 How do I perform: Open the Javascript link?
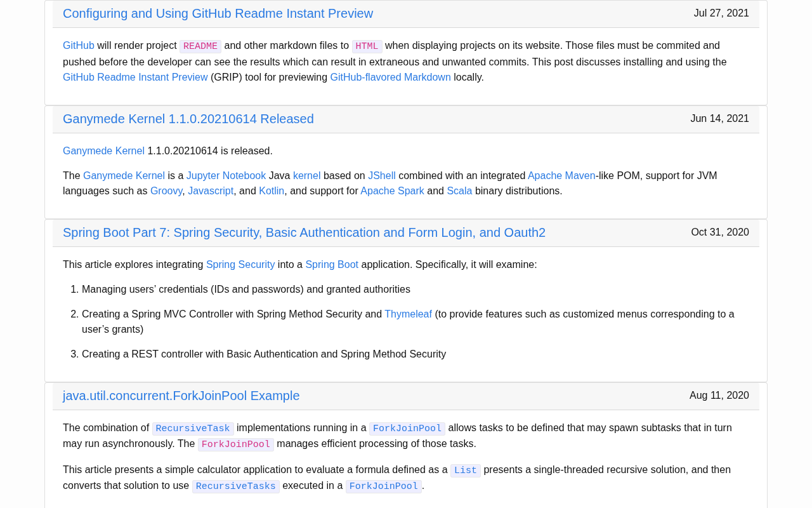211,191
